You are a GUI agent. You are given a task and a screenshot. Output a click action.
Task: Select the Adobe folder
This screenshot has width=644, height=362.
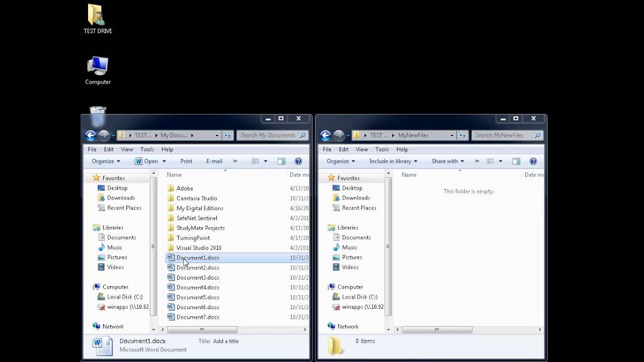(185, 189)
